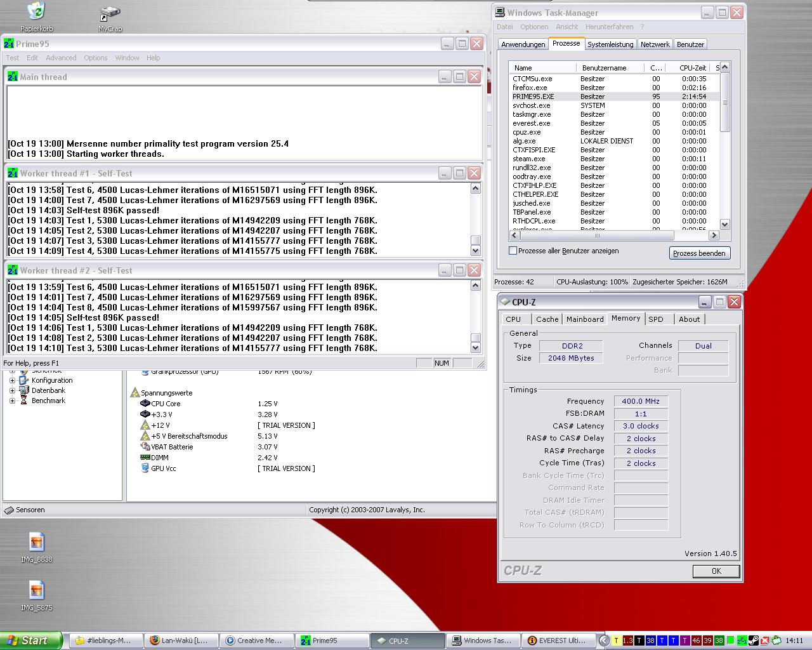Expand the Datenbank tree node
The image size is (812, 650).
pos(12,390)
